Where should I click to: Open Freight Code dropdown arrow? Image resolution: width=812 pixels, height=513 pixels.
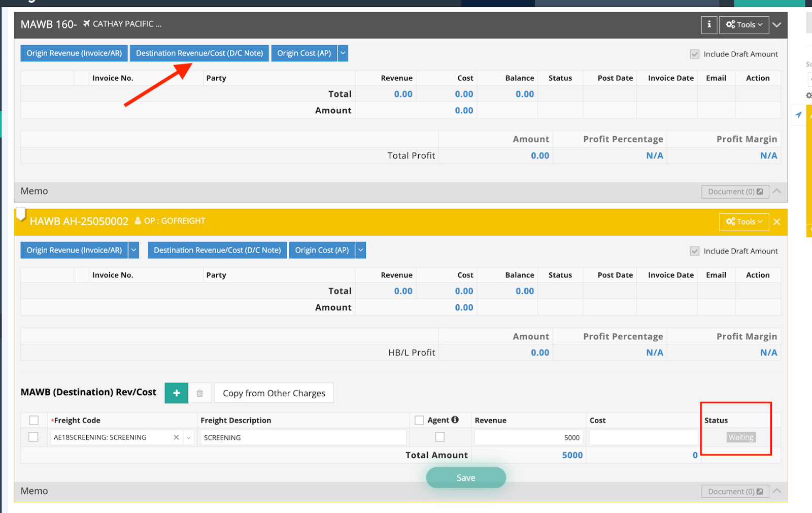189,437
